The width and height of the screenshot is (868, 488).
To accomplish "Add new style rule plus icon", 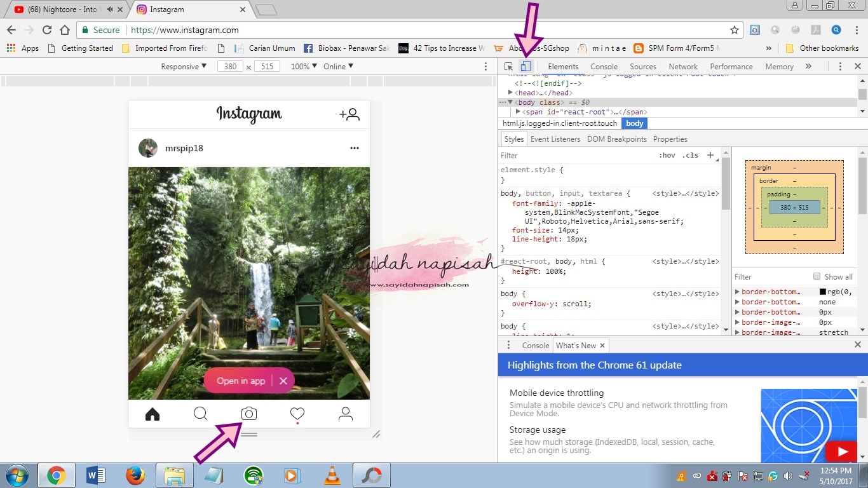I will click(710, 155).
